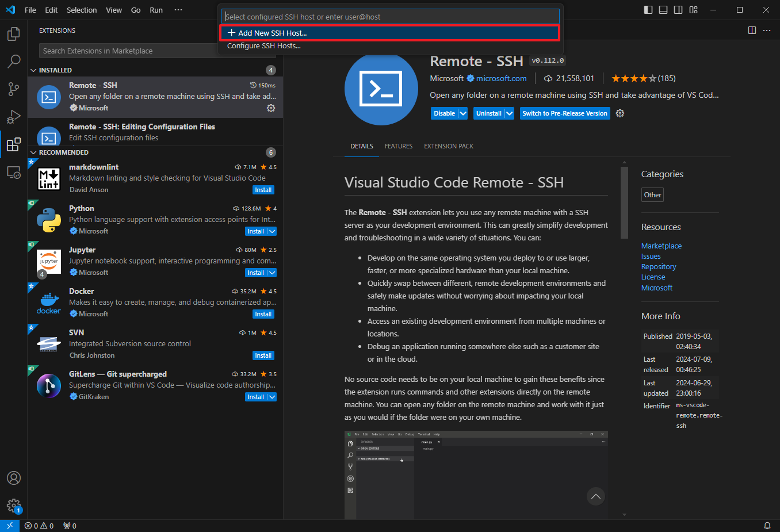Open manage gear next to Switch to Pre-Release
This screenshot has width=780, height=532.
[x=620, y=113]
